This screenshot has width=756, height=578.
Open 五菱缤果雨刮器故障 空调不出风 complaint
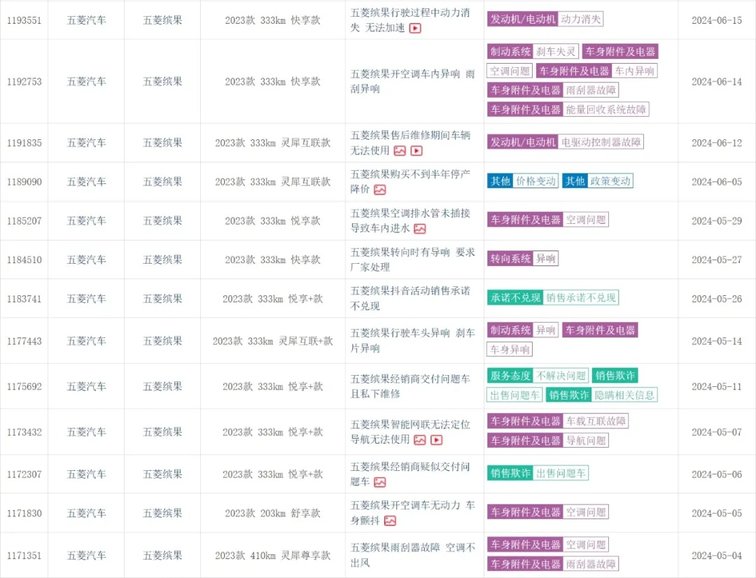[410, 556]
